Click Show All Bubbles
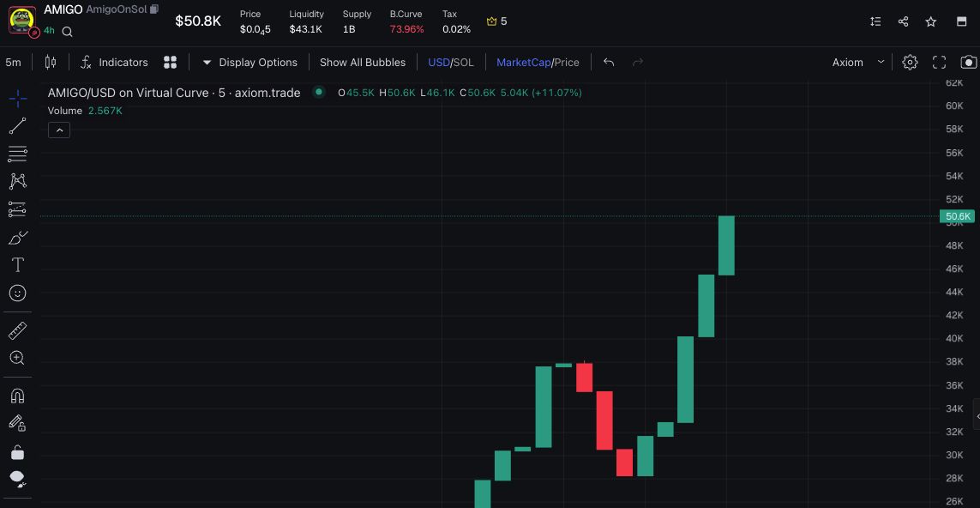 (363, 63)
